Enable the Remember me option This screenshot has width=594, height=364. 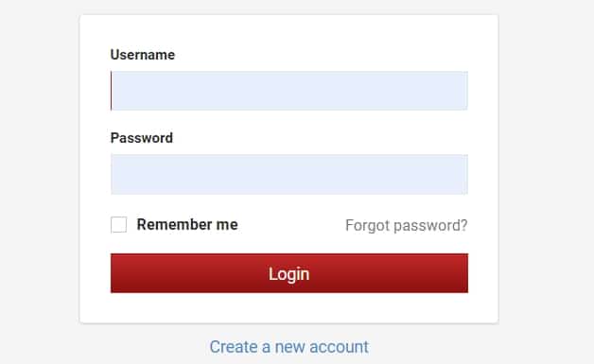(x=118, y=225)
